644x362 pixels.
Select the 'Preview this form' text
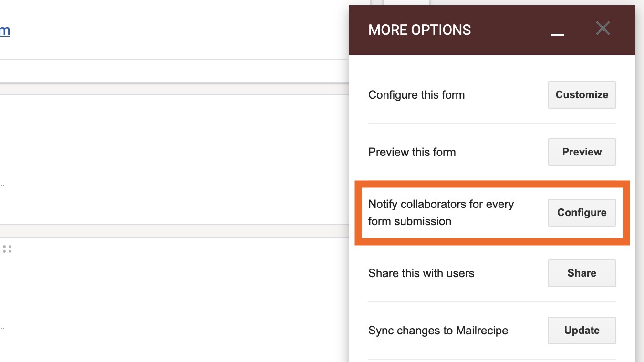point(412,152)
